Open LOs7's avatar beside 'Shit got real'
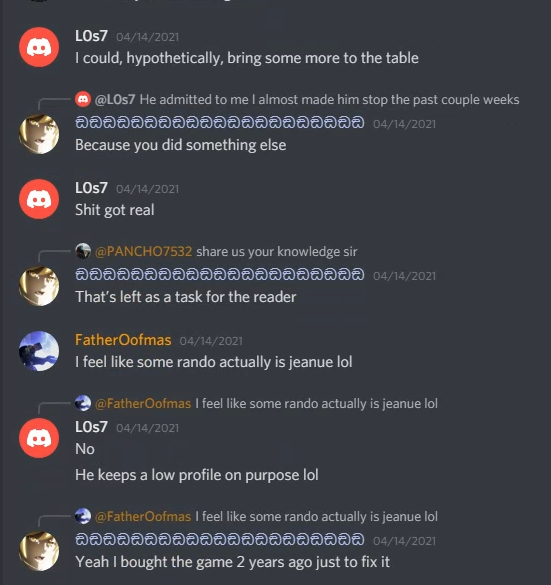The image size is (551, 585). 39,199
